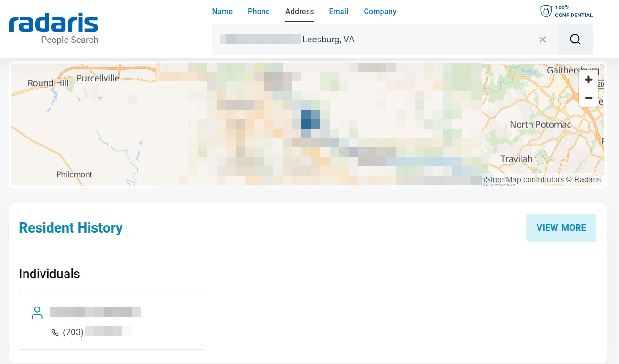
Task: Open the resident name in the Individuals card
Action: tap(96, 312)
